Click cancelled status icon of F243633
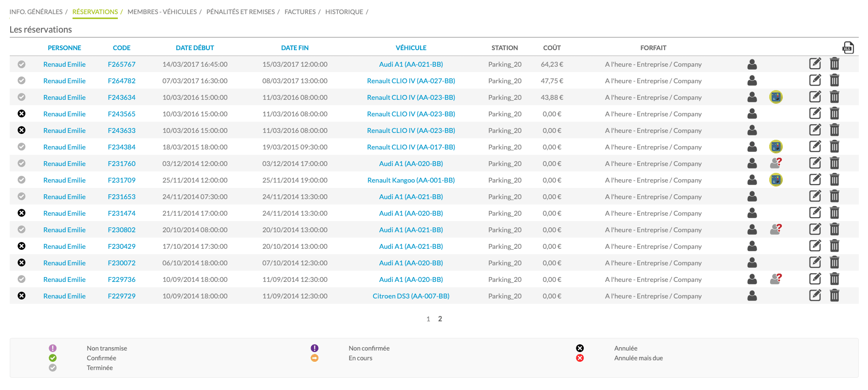This screenshot has height=390, width=868. coord(21,130)
